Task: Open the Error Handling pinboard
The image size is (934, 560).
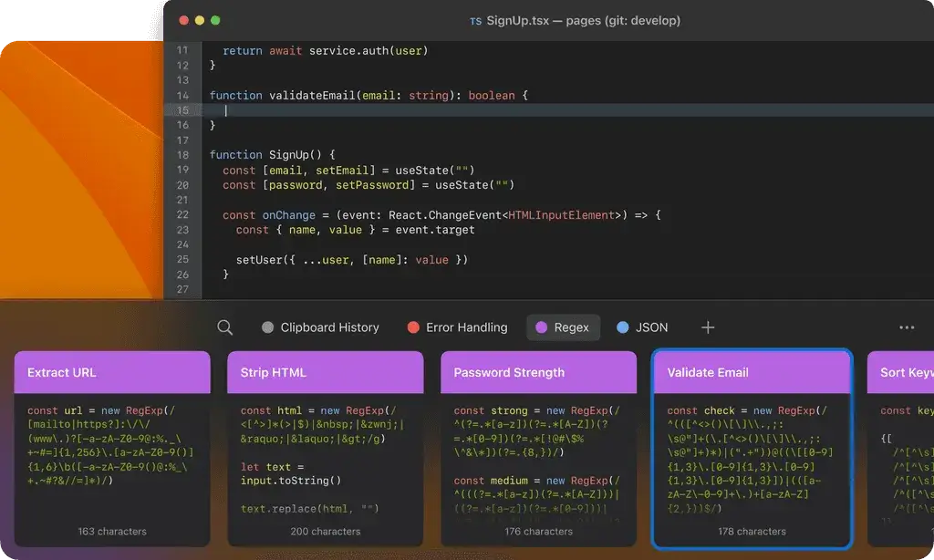Action: point(466,327)
